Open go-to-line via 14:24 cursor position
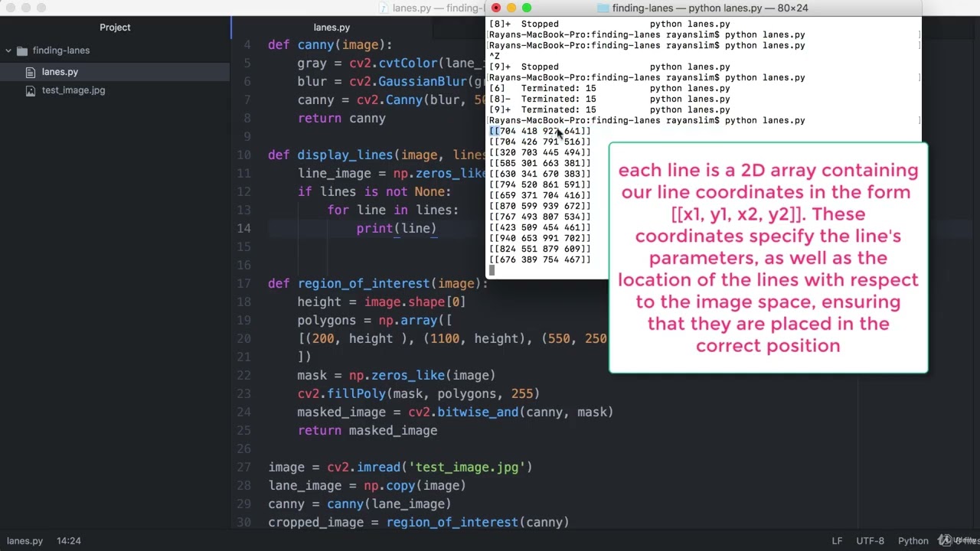Viewport: 980px width, 551px height. 68,540
